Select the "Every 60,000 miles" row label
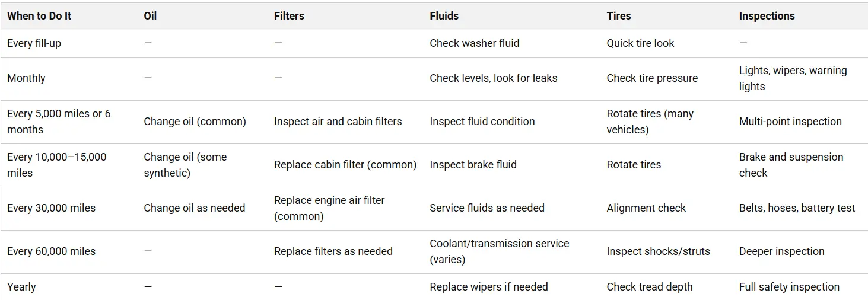 coord(51,251)
